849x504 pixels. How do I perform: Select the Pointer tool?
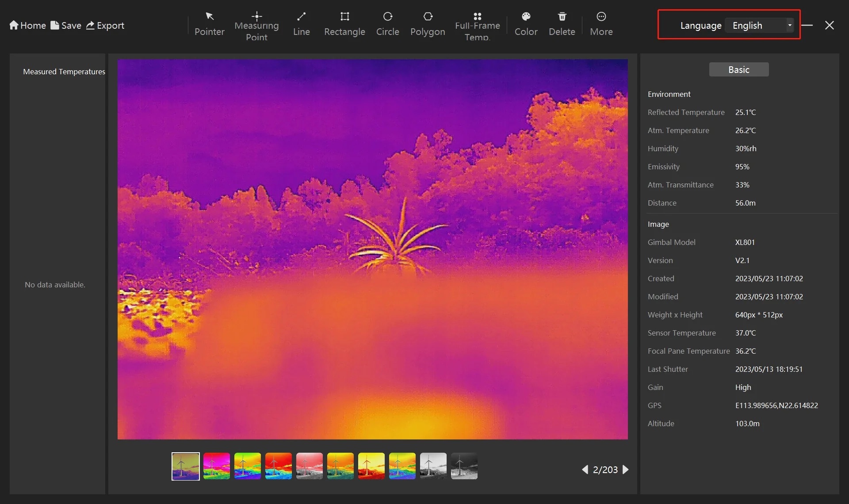click(x=210, y=23)
